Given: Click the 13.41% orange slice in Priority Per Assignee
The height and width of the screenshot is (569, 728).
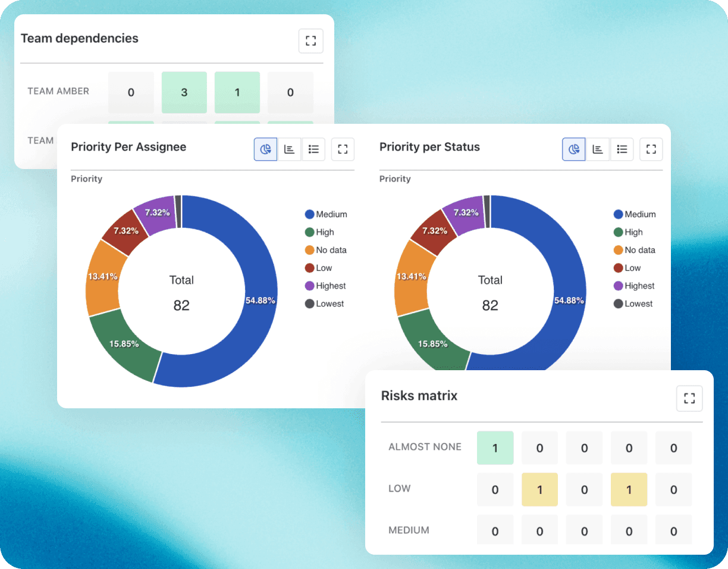Looking at the screenshot, I should coord(102,276).
